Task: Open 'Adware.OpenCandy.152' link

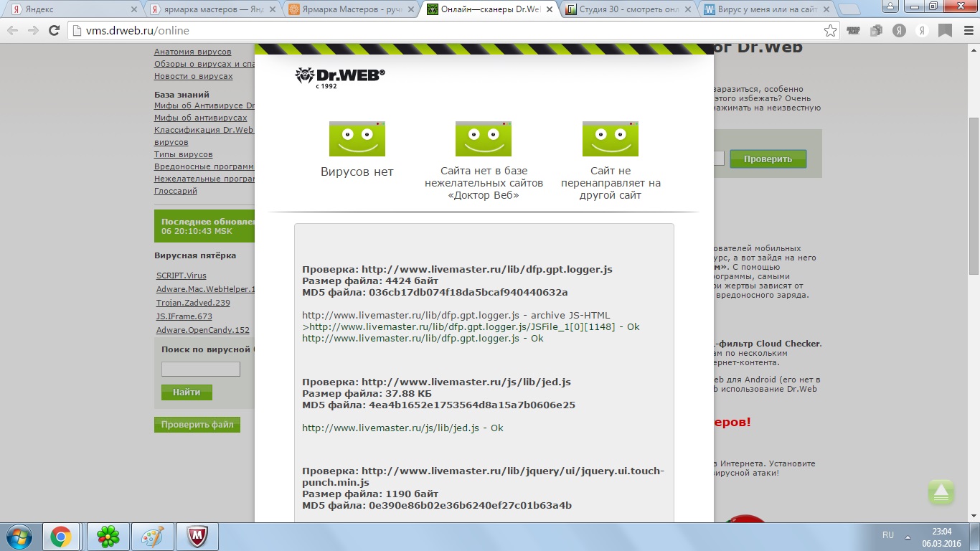Action: coord(203,330)
